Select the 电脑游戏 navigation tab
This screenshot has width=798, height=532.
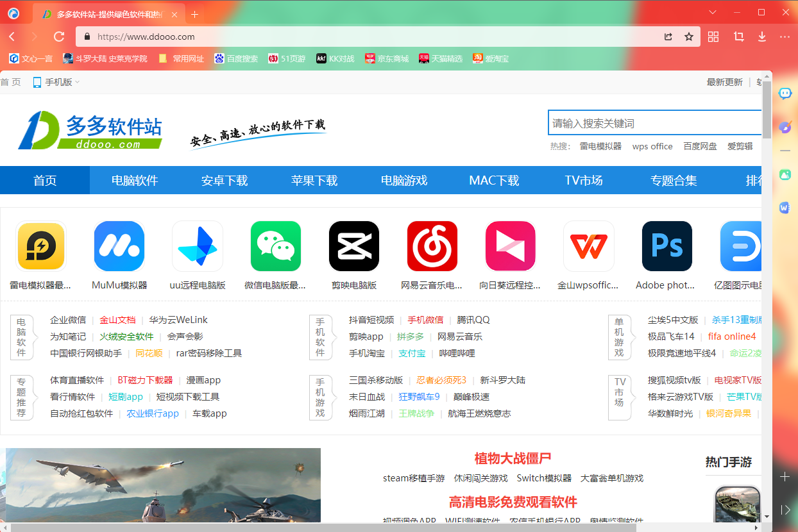click(x=404, y=180)
